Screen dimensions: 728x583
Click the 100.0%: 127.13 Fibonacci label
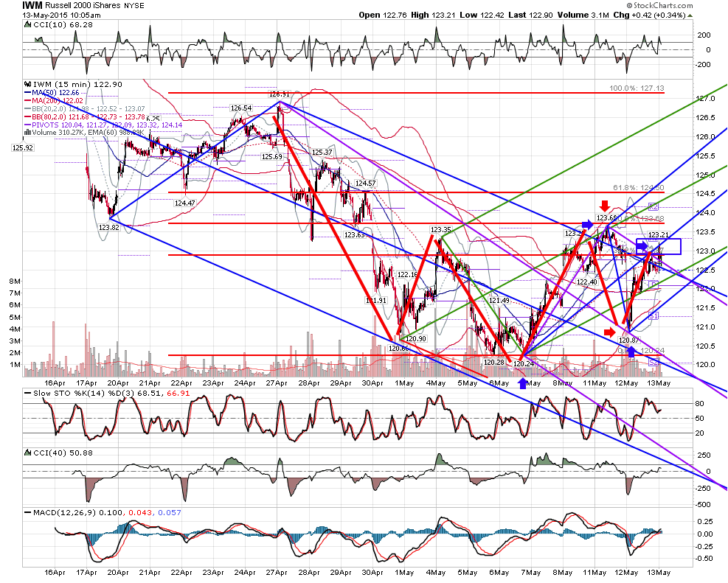tap(637, 88)
